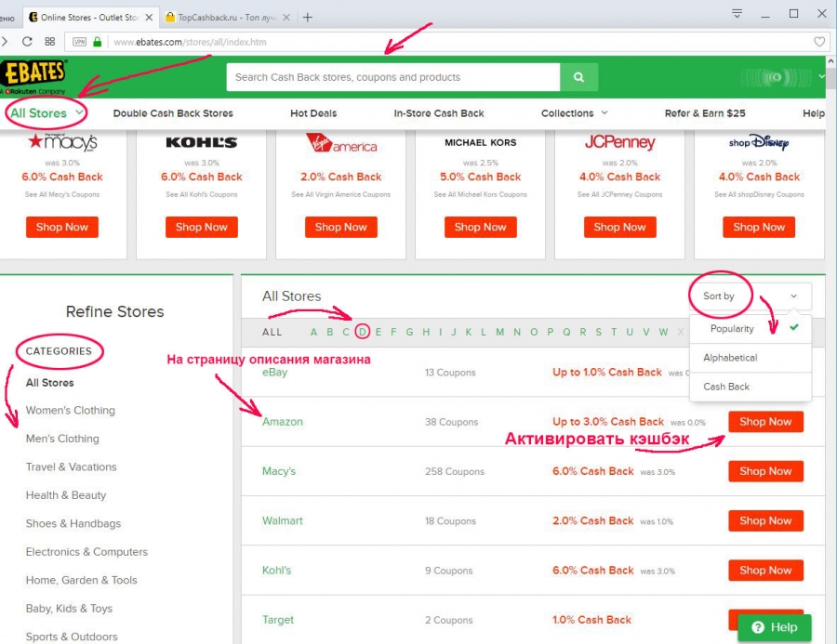The image size is (837, 644).
Task: Open the green Help chat button
Action: tap(775, 627)
